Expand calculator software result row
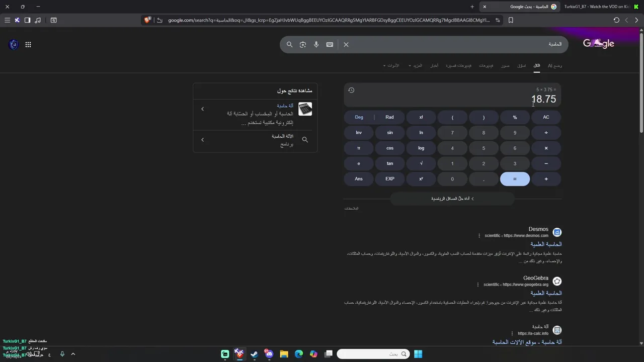The width and height of the screenshot is (644, 362). [x=255, y=140]
